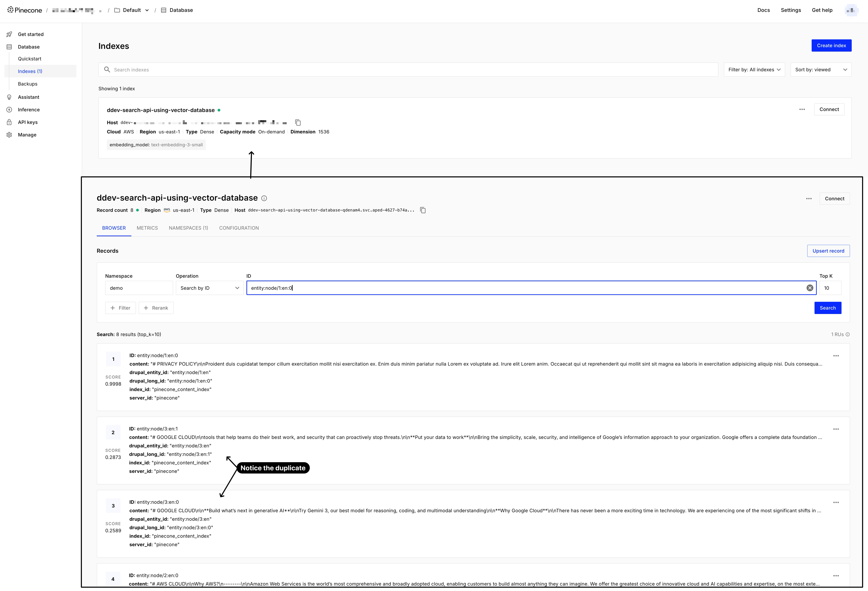This screenshot has height=591, width=868.
Task: Click the Pinecone logo
Action: click(25, 10)
